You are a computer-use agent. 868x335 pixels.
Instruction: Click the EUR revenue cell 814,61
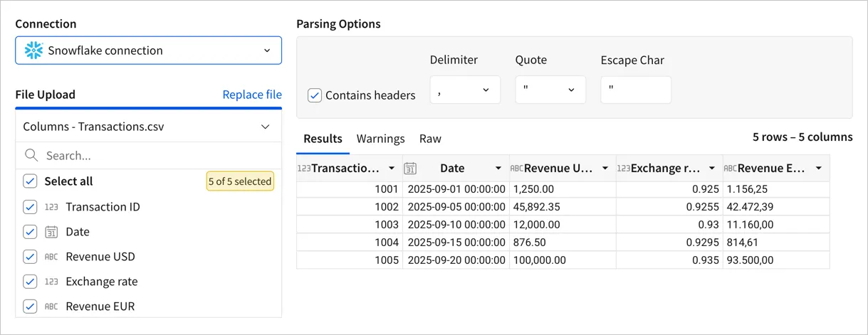(x=776, y=243)
